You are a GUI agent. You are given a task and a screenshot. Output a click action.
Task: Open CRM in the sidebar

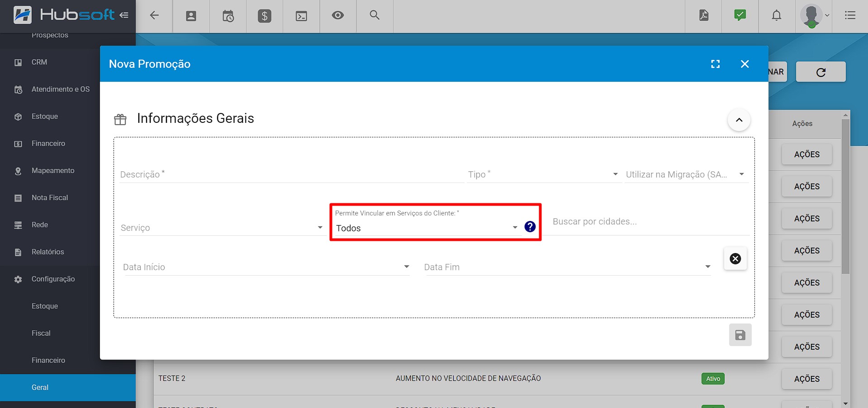[x=39, y=62]
